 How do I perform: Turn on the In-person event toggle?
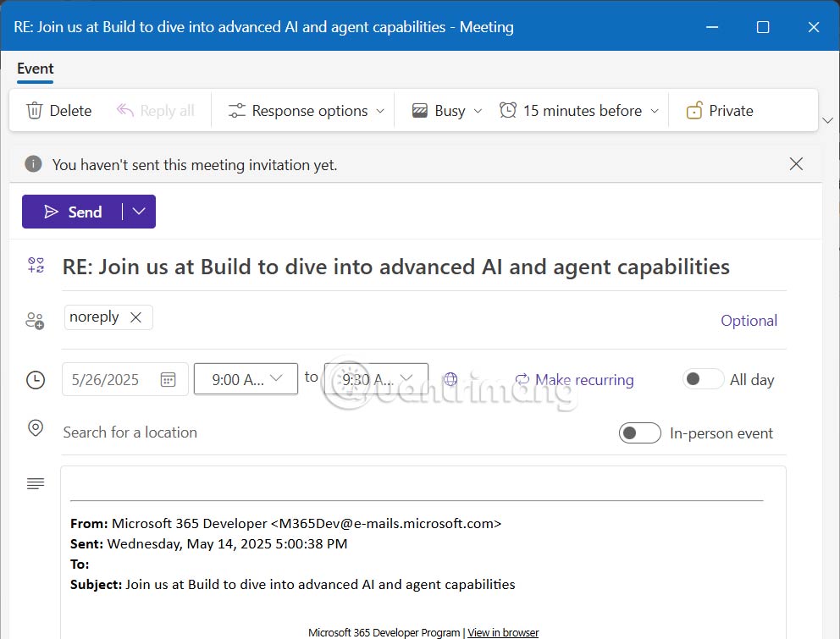(x=640, y=432)
